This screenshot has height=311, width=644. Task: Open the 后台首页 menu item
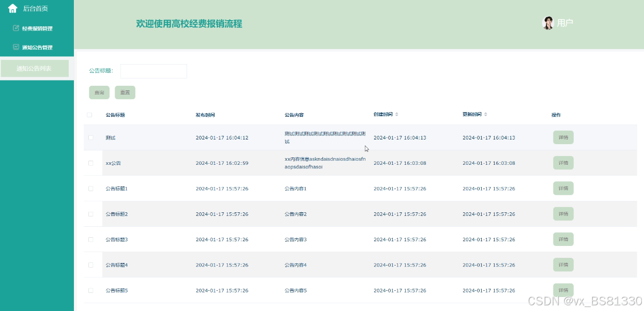pos(36,8)
